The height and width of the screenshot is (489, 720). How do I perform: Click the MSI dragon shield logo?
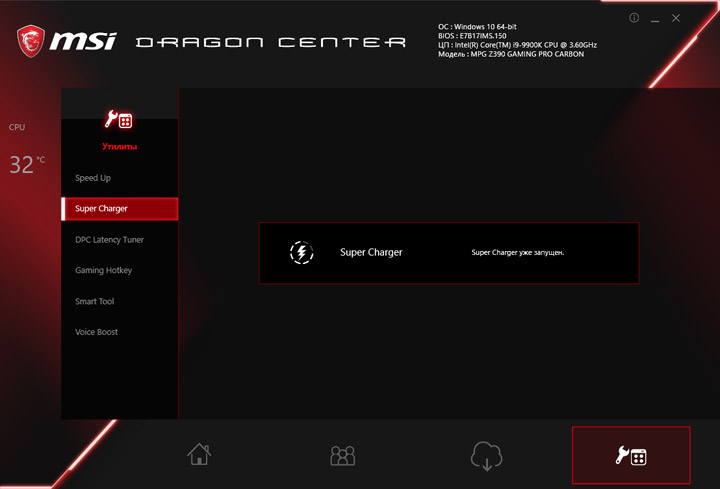[x=31, y=41]
